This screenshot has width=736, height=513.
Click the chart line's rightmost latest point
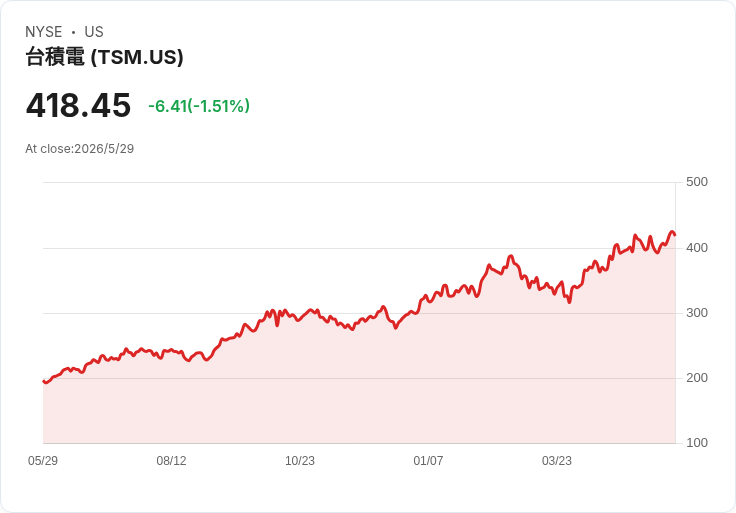pos(675,235)
